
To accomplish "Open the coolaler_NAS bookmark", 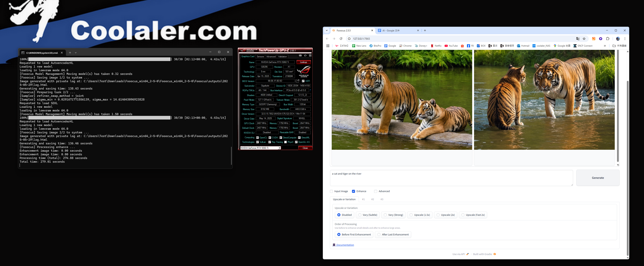I will [x=541, y=46].
